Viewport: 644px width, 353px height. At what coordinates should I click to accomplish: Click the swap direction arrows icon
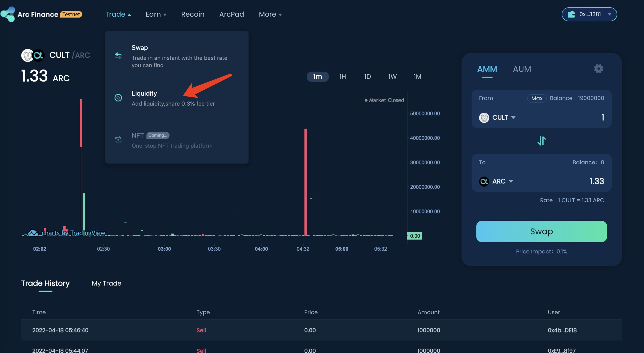pyautogui.click(x=541, y=141)
